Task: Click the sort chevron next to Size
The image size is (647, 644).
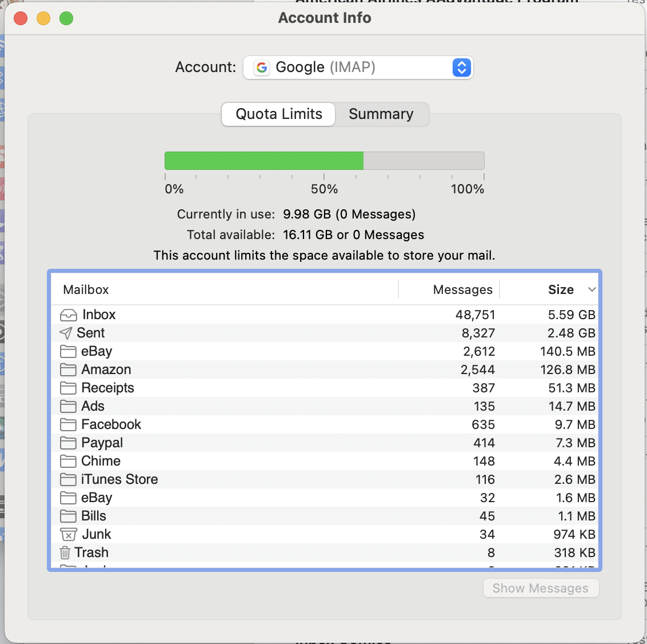Action: tap(592, 289)
